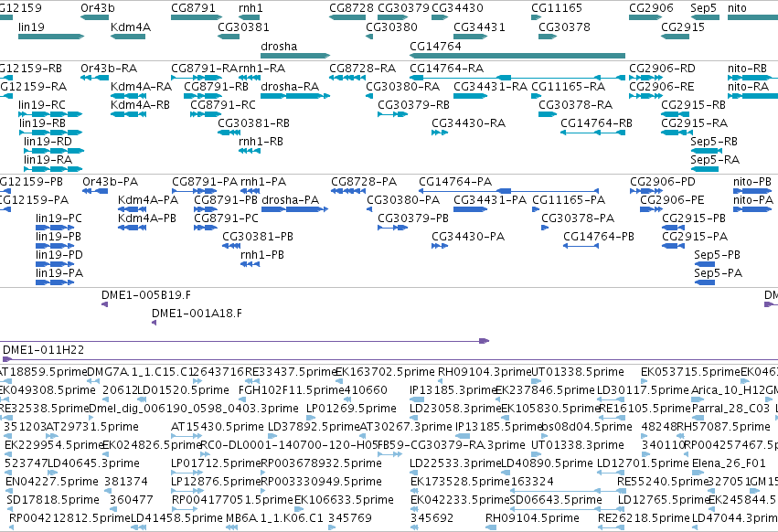Click the LD37892.5prime EST label
The width and height of the screenshot is (778, 532).
(x=314, y=427)
